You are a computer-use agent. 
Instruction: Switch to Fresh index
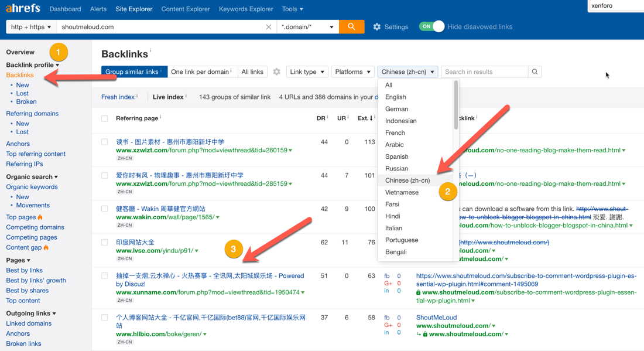pyautogui.click(x=118, y=97)
